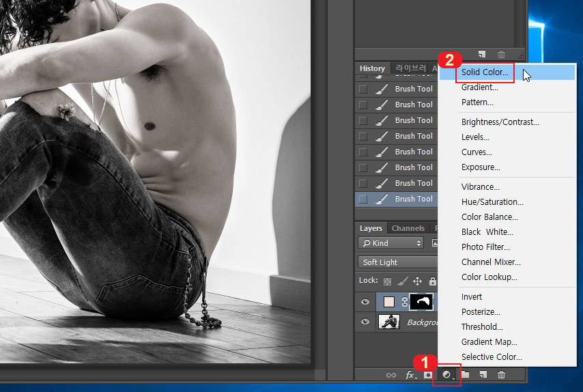The image size is (583, 392).
Task: Open the create adjustment layer menu icon
Action: tap(447, 375)
